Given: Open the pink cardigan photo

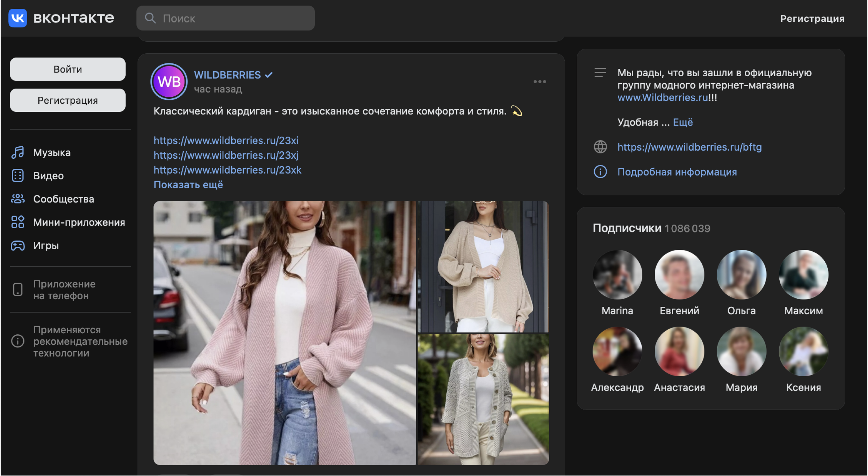Looking at the screenshot, I should [285, 333].
